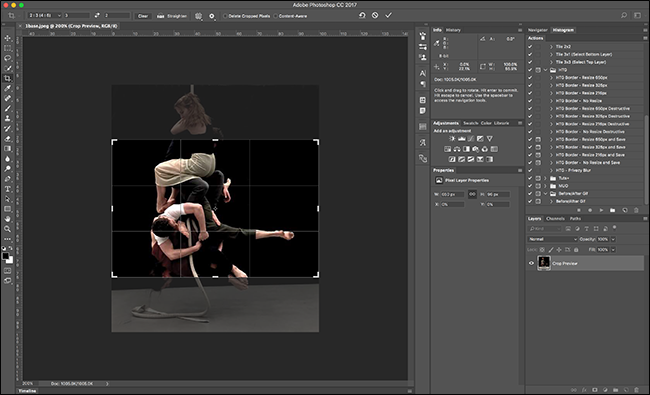This screenshot has width=650, height=395.
Task: Cancel the current crop operation
Action: [375, 15]
